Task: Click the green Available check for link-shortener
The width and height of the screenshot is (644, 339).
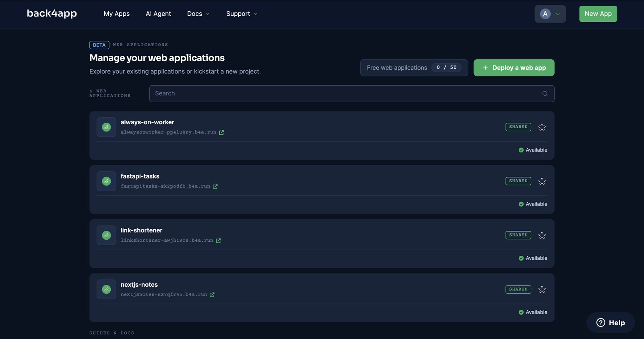Action: [x=521, y=258]
